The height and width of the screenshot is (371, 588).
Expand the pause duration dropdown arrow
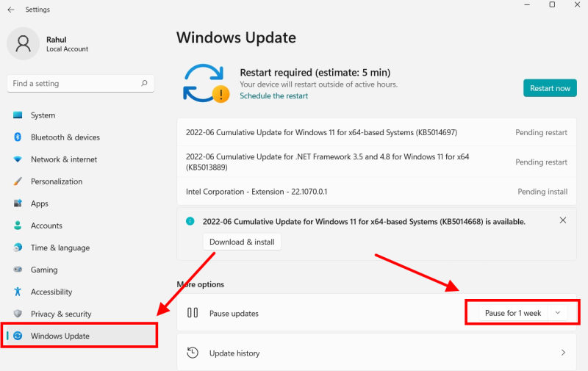tap(558, 313)
